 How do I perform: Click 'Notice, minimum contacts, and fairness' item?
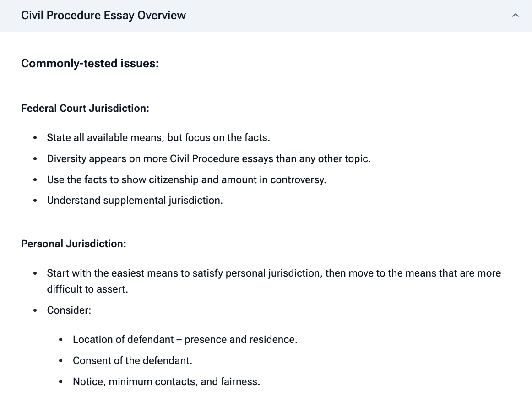(x=166, y=382)
